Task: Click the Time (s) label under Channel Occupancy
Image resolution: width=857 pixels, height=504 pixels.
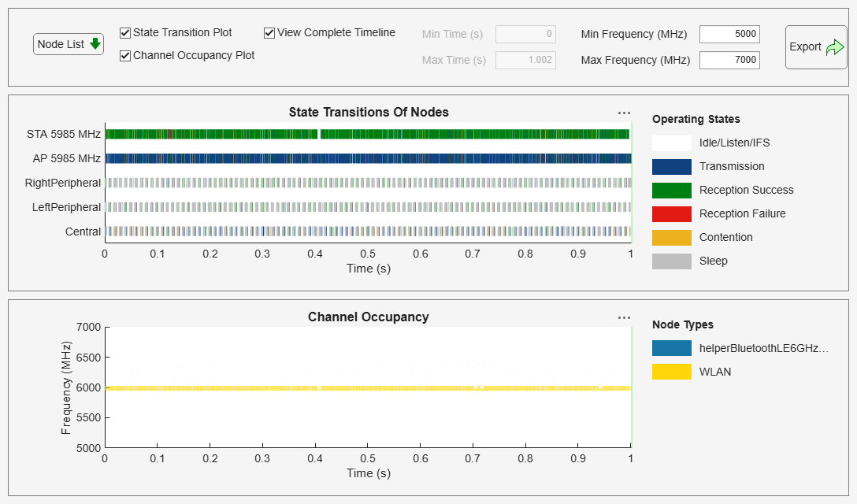Action: tap(369, 473)
